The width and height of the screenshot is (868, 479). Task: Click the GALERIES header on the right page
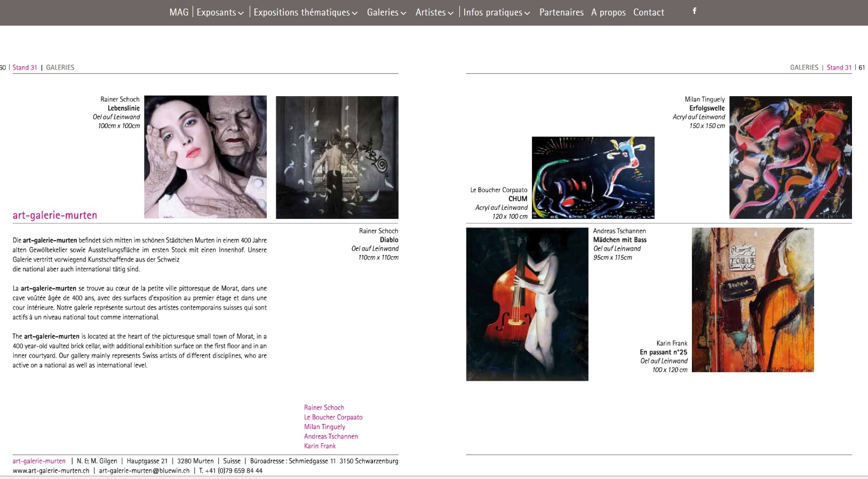[x=804, y=67]
